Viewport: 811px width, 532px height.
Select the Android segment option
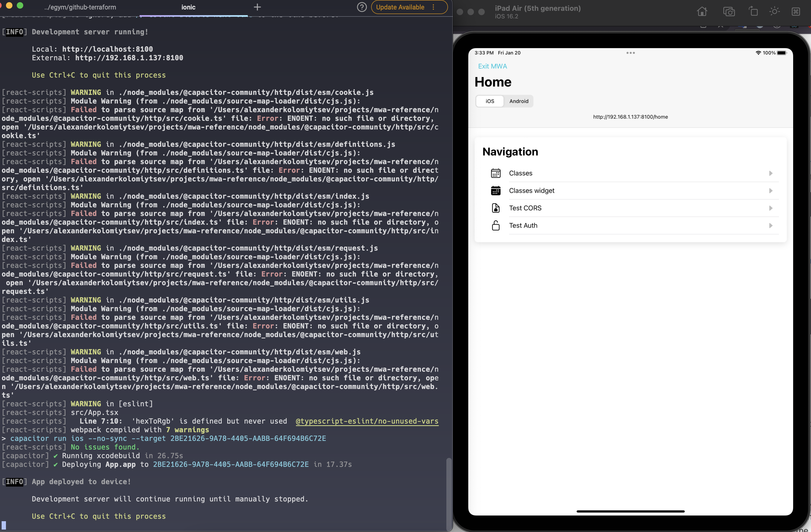pyautogui.click(x=519, y=101)
